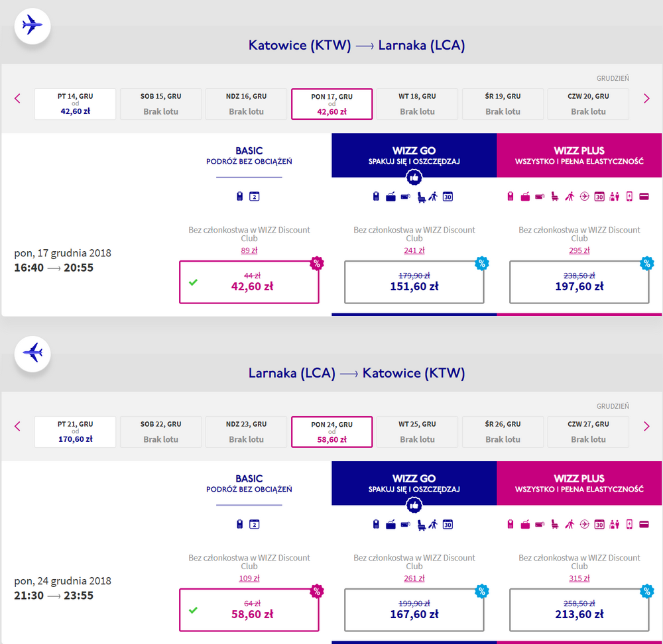Click the outbound WIZZ PLUS airport check-in desk icon
The image size is (663, 644).
pos(615,197)
